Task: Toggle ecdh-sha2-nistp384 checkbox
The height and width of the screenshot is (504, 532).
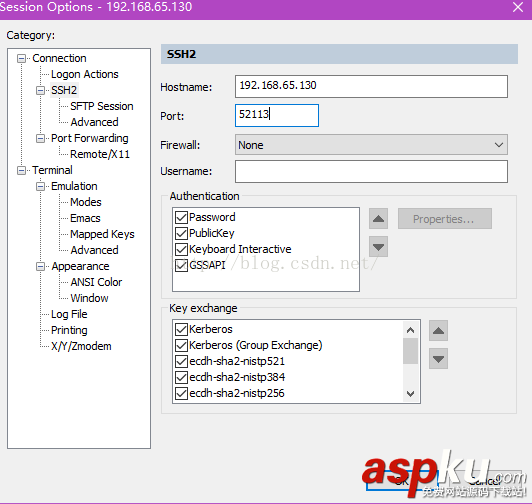Action: [x=182, y=377]
